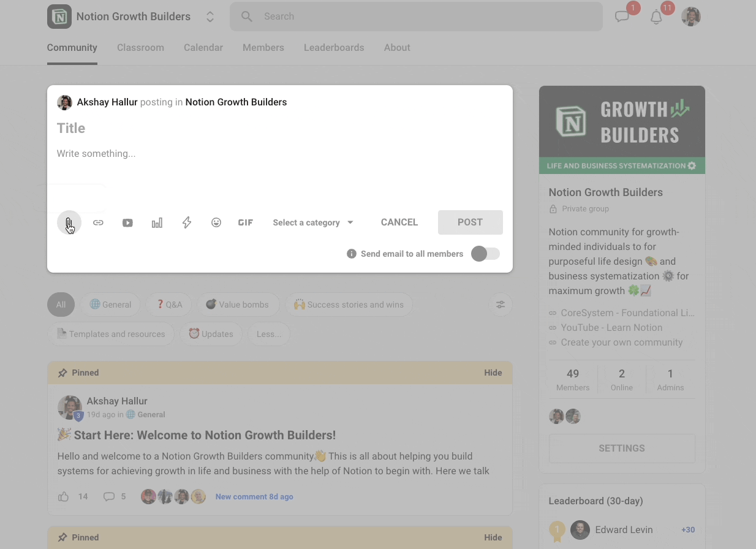Open the Select a category dropdown
Screen dimensions: 756x549
tap(313, 222)
